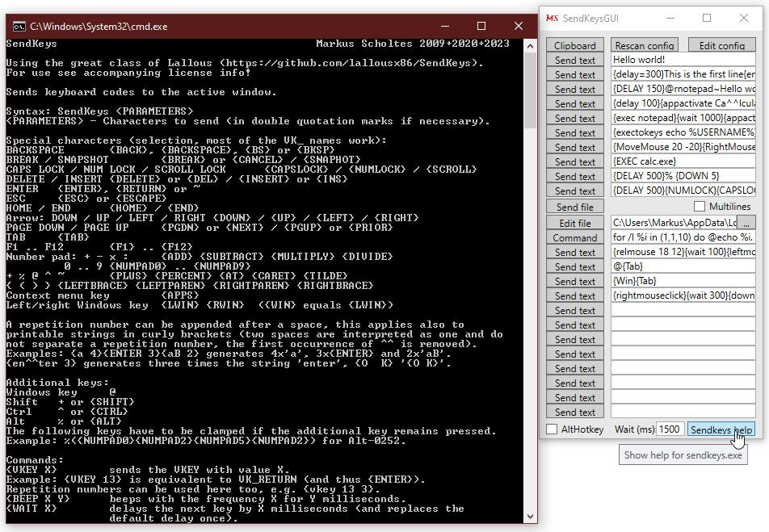
Task: Click Send text beside '{DELAY 500}% {DOWN 5}'
Action: (575, 176)
